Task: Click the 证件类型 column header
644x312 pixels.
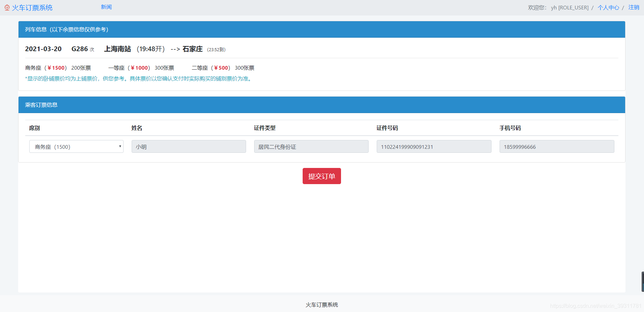Action: [265, 128]
